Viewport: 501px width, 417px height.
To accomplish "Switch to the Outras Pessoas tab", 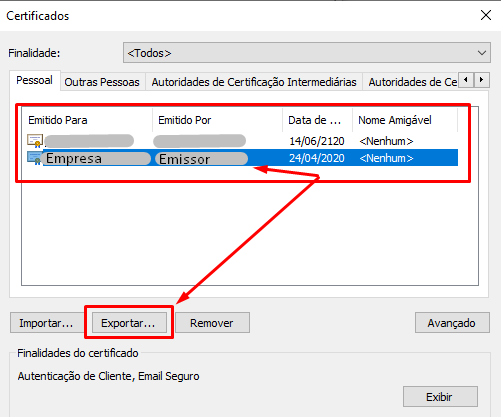I will pos(102,82).
